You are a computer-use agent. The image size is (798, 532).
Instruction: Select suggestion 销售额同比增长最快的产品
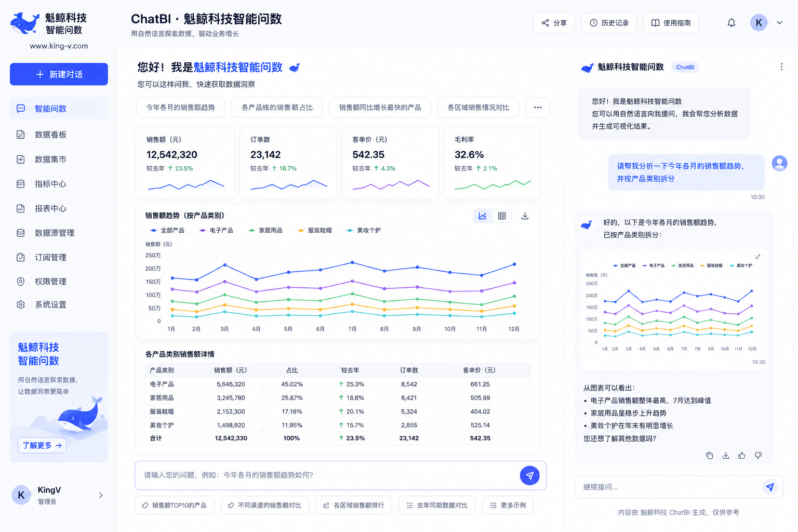[x=380, y=108]
